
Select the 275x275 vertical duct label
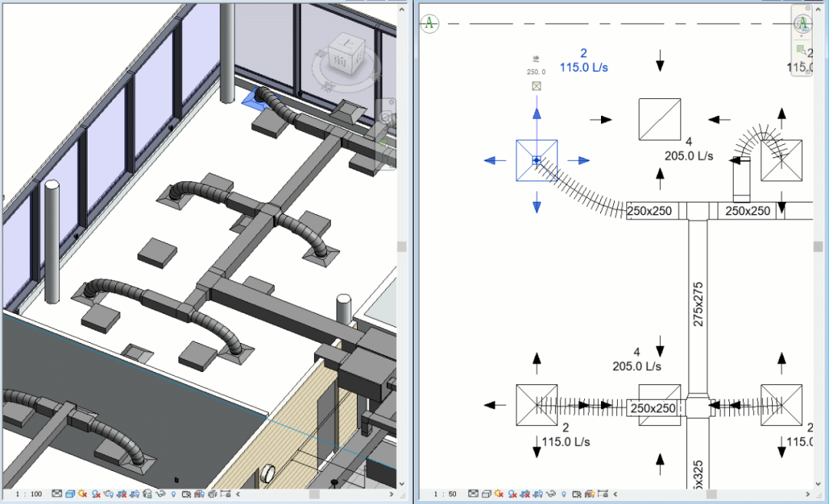(698, 305)
